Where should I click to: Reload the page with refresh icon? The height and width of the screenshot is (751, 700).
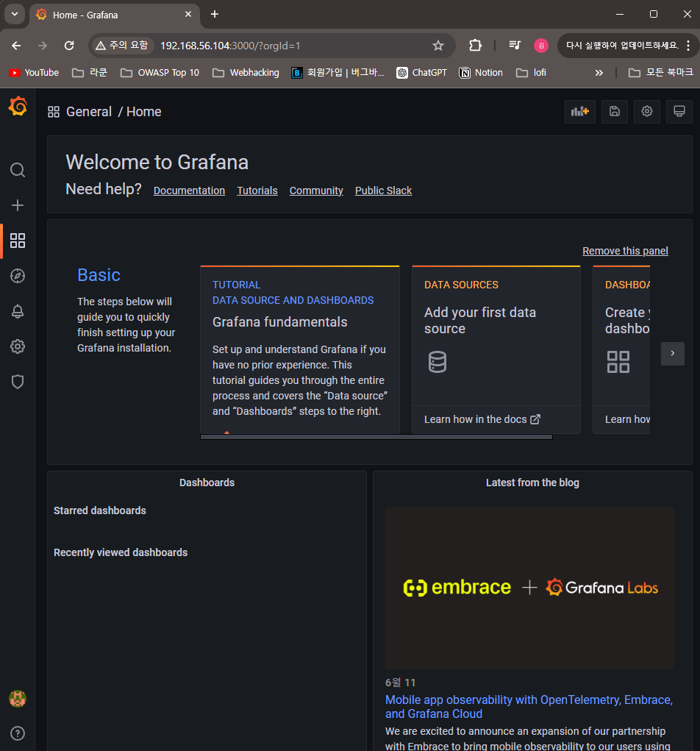[x=69, y=46]
